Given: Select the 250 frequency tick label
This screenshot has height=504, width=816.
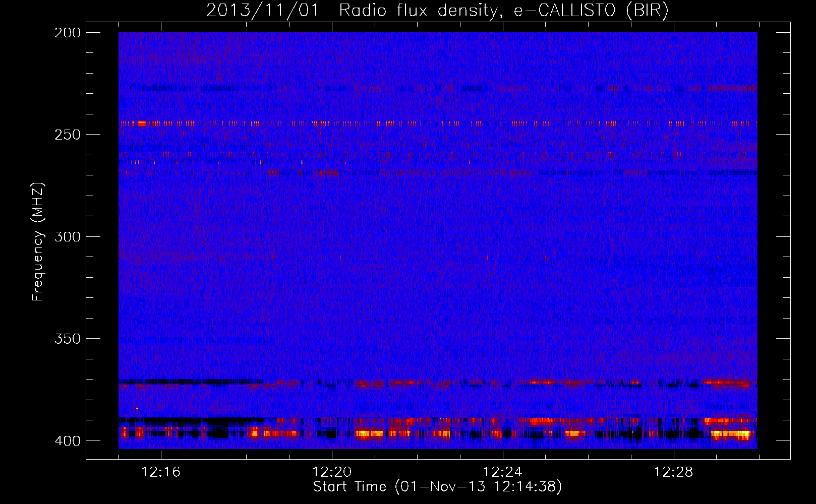Looking at the screenshot, I should (68, 135).
